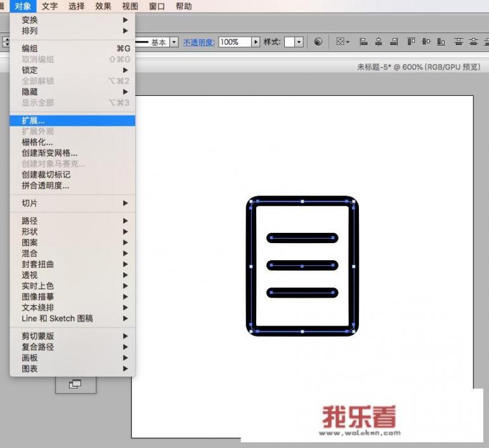Screen dimensions: 489x448
Task: Expand the 排列 submenu
Action: tap(72, 31)
